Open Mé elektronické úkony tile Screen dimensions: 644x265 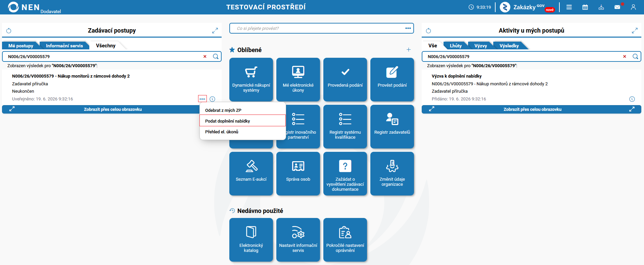click(298, 80)
